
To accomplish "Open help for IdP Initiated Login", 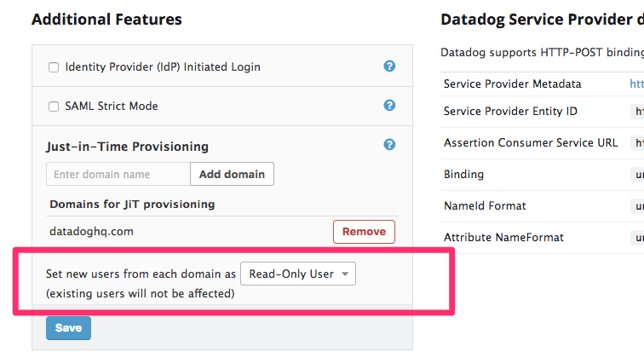I will [389, 66].
